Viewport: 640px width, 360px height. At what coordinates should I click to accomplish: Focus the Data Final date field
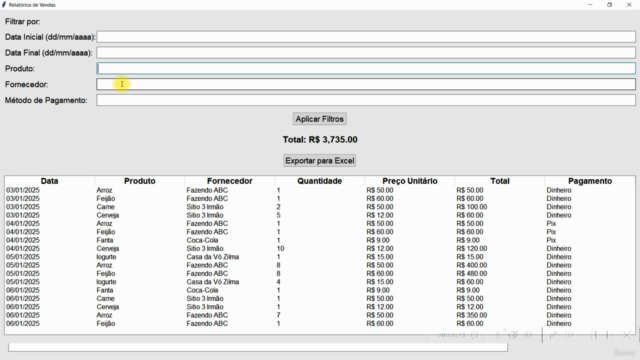[x=366, y=53]
